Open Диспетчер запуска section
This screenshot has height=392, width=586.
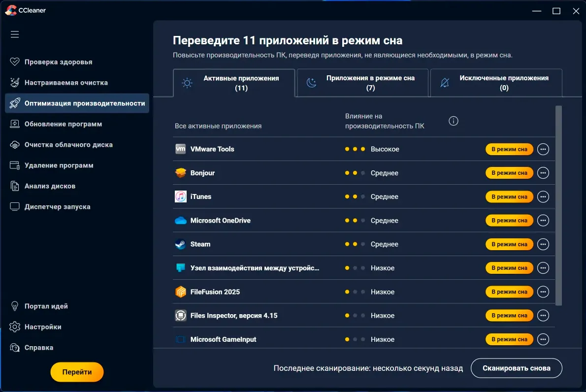pos(77,207)
